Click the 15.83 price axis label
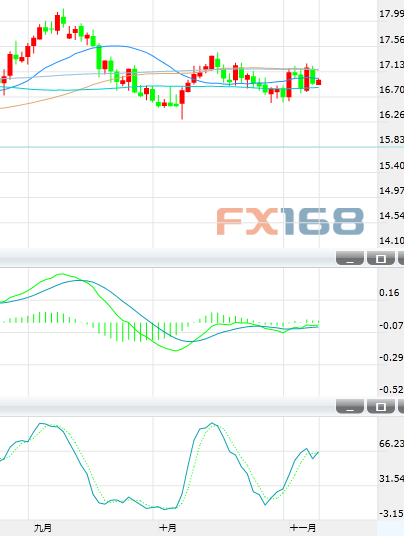The width and height of the screenshot is (404, 538). 391,140
